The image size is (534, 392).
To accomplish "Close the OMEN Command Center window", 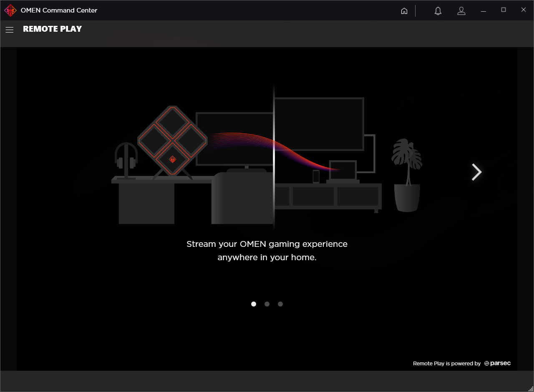I will 524,10.
